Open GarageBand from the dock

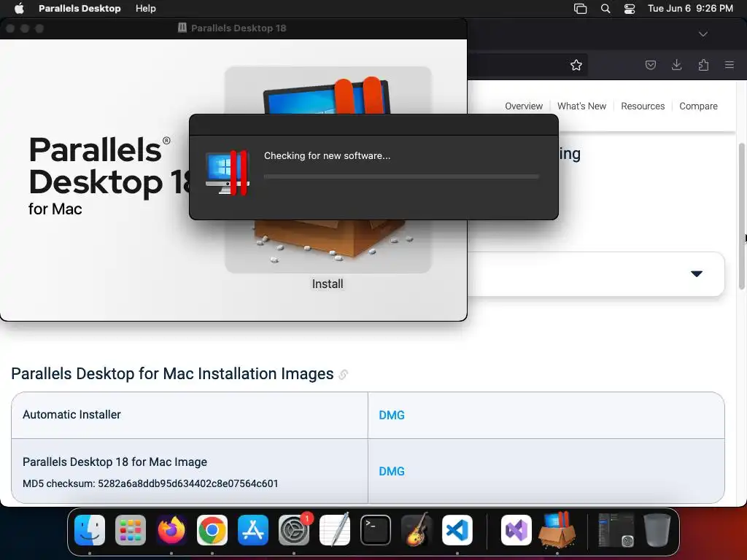417,530
